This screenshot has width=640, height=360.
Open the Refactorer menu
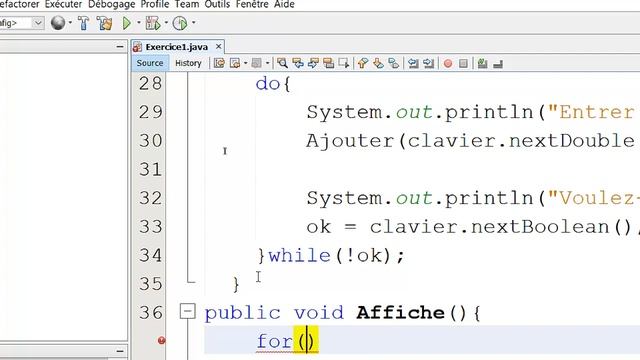click(19, 4)
